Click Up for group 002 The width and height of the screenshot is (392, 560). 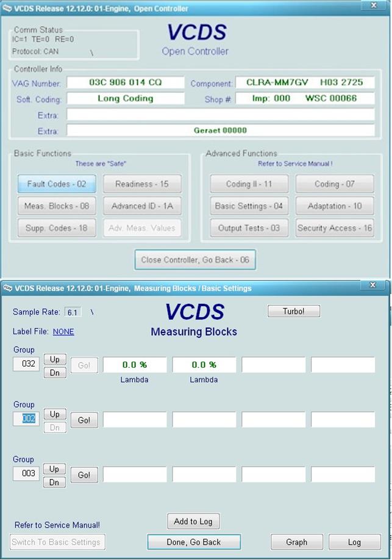tap(55, 414)
